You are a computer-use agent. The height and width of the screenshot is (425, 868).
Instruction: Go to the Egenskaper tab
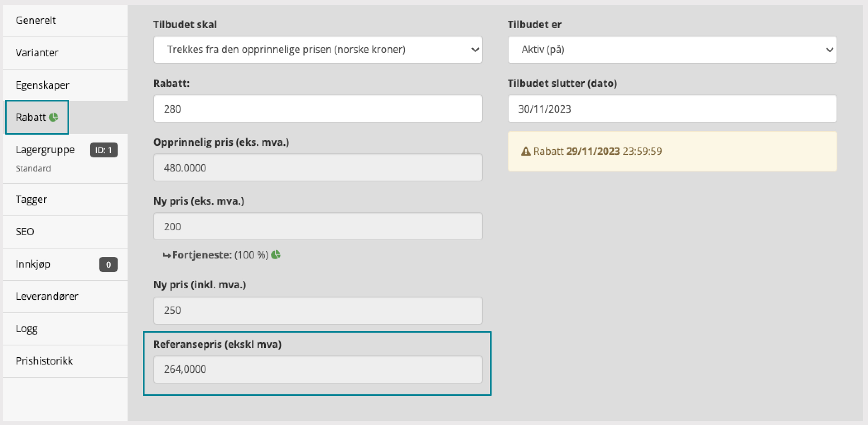(x=43, y=85)
